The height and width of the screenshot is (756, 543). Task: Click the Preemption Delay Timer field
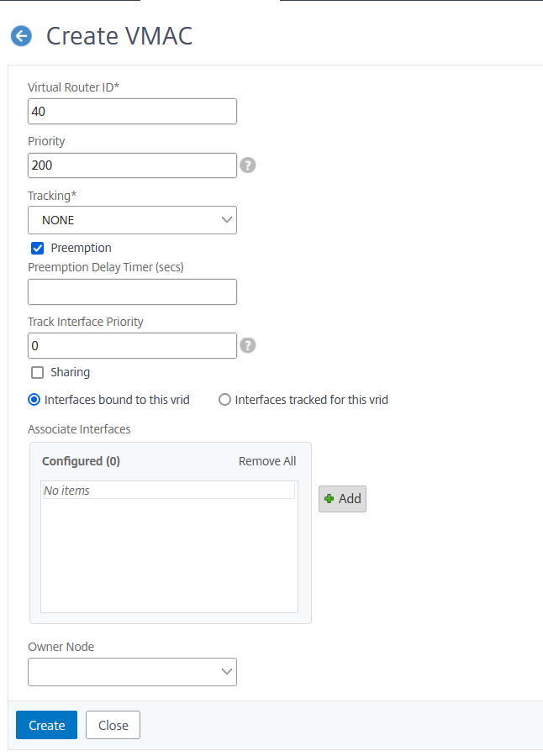point(132,291)
